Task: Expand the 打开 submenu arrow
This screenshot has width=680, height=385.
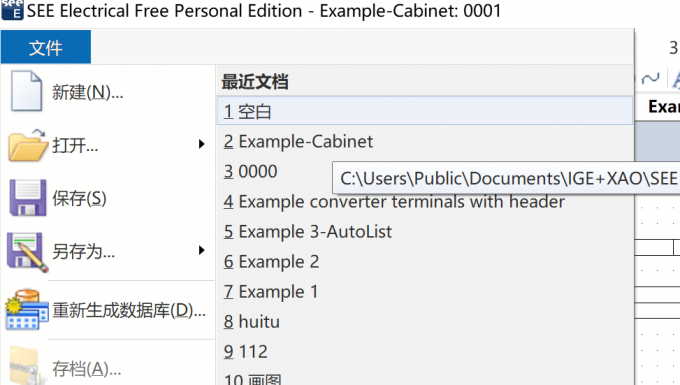Action: click(201, 144)
